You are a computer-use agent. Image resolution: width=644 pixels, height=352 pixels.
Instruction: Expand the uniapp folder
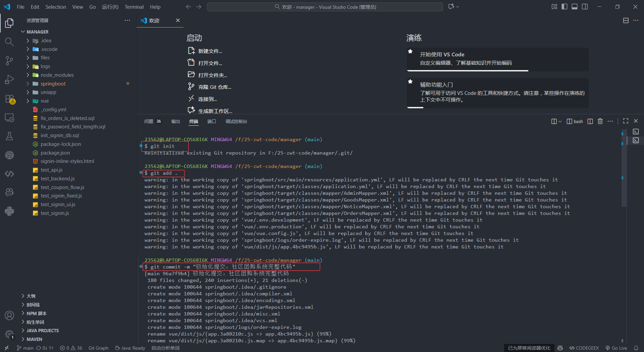pyautogui.click(x=28, y=92)
